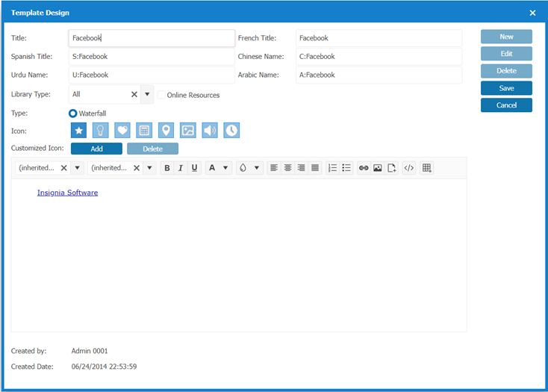Viewport: 548px width, 392px height.
Task: Select the map pin location icon
Action: click(166, 131)
